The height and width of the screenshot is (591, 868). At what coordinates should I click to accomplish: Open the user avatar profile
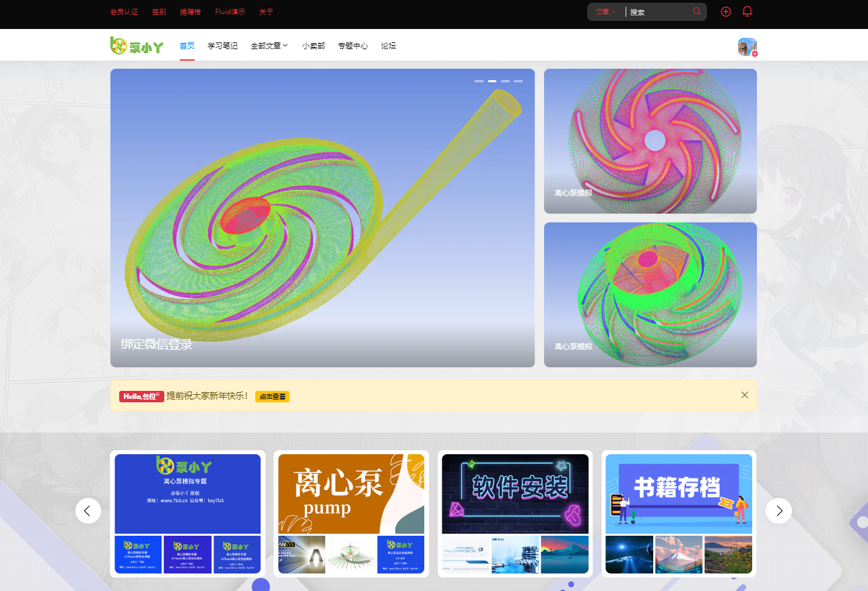pos(747,46)
